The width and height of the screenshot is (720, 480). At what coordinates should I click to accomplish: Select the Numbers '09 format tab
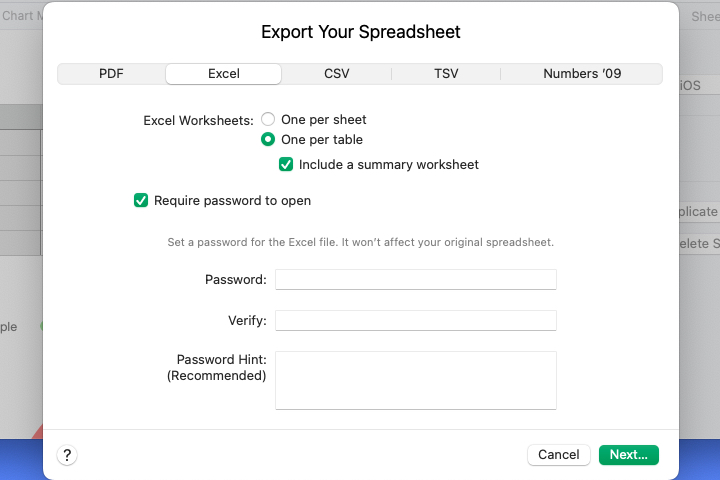pyautogui.click(x=581, y=74)
